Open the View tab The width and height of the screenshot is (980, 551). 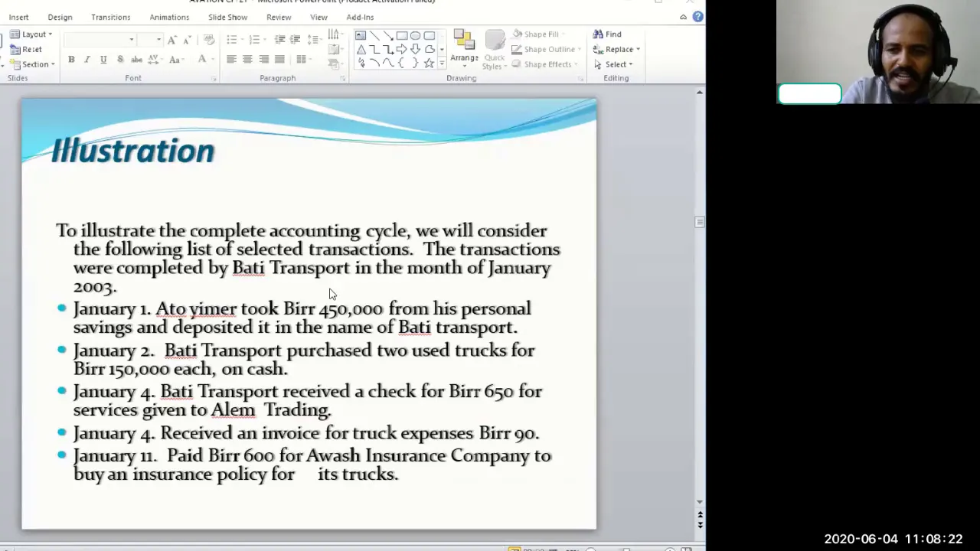click(318, 17)
